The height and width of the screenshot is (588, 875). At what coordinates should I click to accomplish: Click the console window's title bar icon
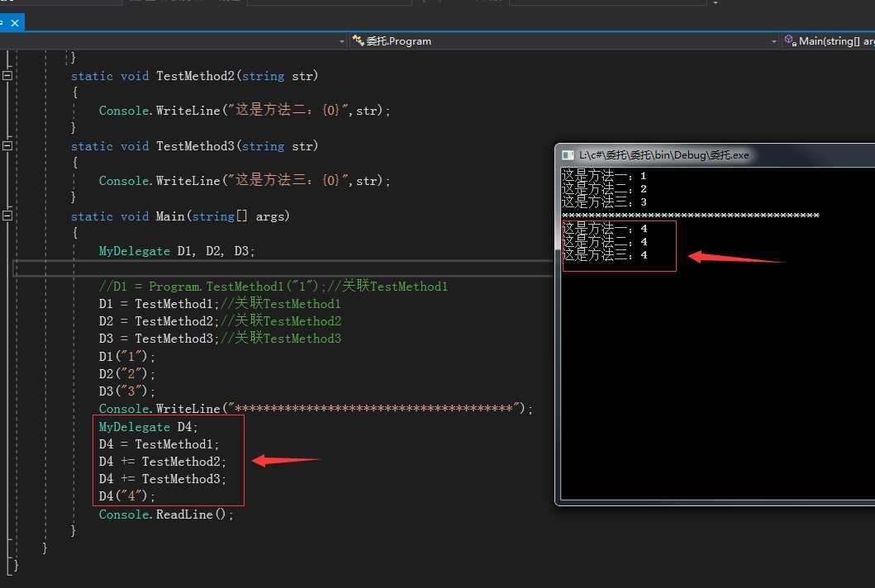[x=568, y=155]
